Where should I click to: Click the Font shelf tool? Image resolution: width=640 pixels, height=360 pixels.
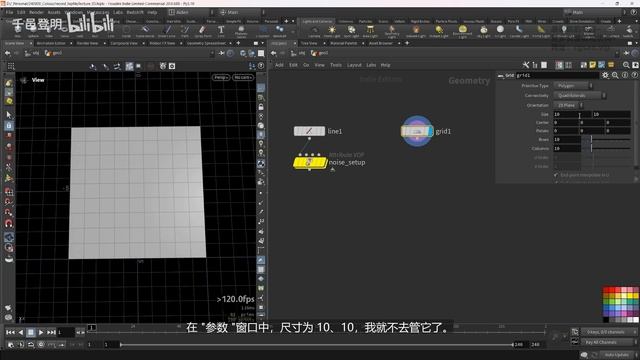(221, 31)
